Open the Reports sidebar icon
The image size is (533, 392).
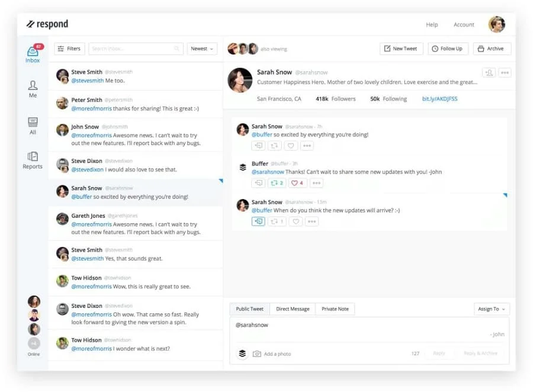coord(33,159)
